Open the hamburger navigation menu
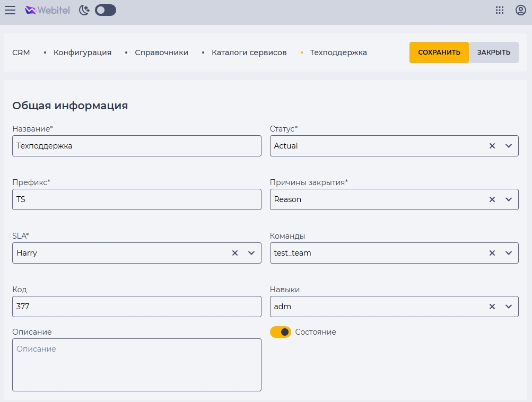This screenshot has width=532, height=402. pyautogui.click(x=10, y=10)
